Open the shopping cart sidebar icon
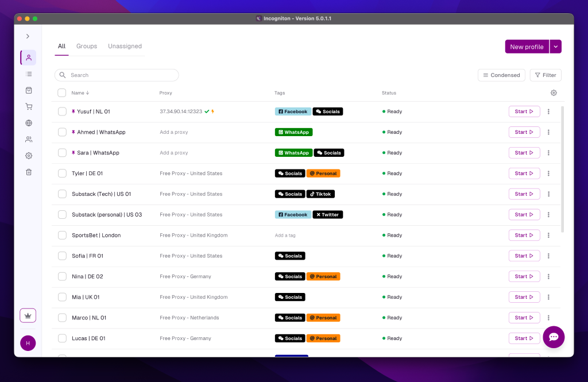588x382 pixels. coord(29,107)
